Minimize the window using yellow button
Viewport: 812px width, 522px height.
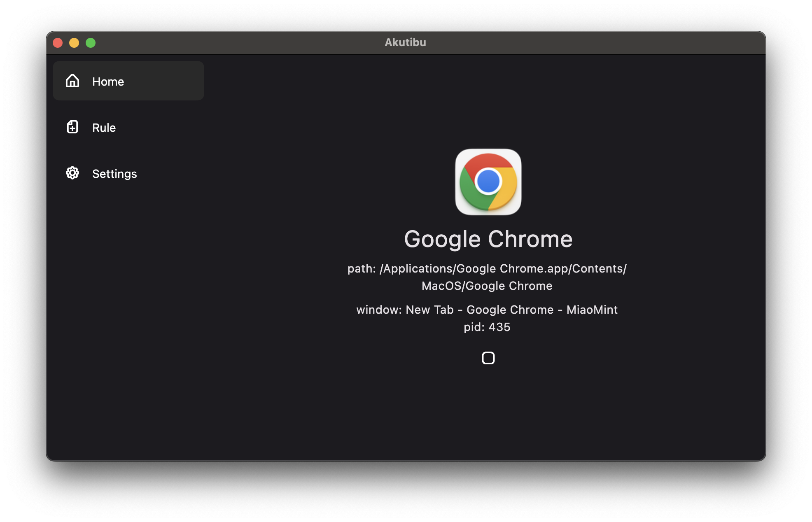tap(74, 43)
